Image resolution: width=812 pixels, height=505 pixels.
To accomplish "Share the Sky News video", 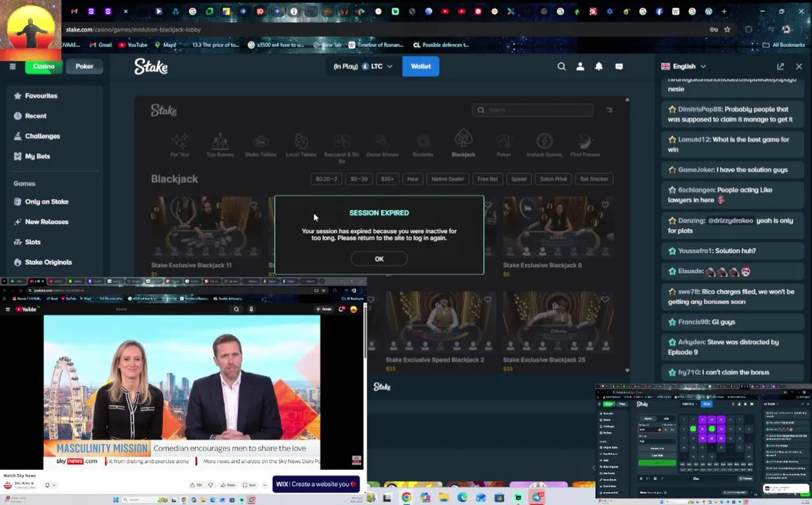I will 228,485.
